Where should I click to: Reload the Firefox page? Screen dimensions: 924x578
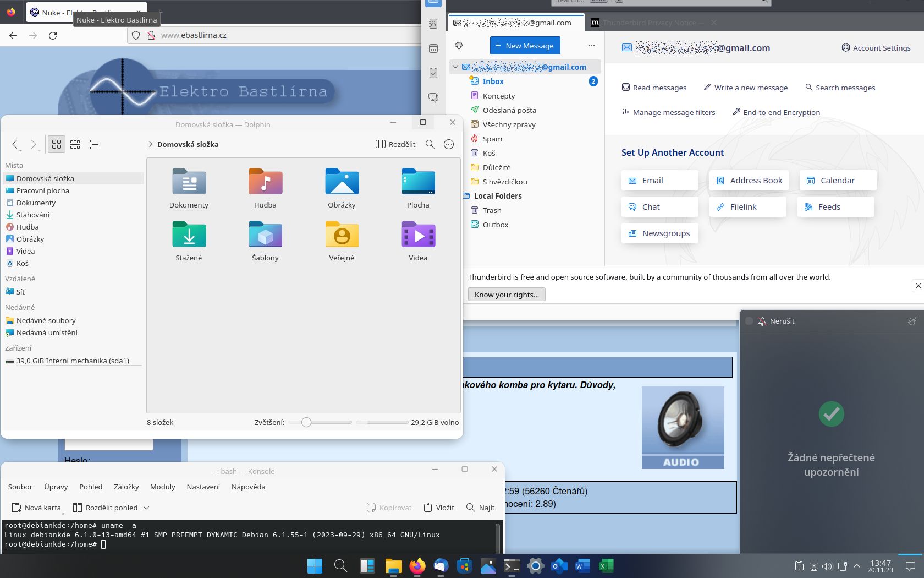coord(53,35)
